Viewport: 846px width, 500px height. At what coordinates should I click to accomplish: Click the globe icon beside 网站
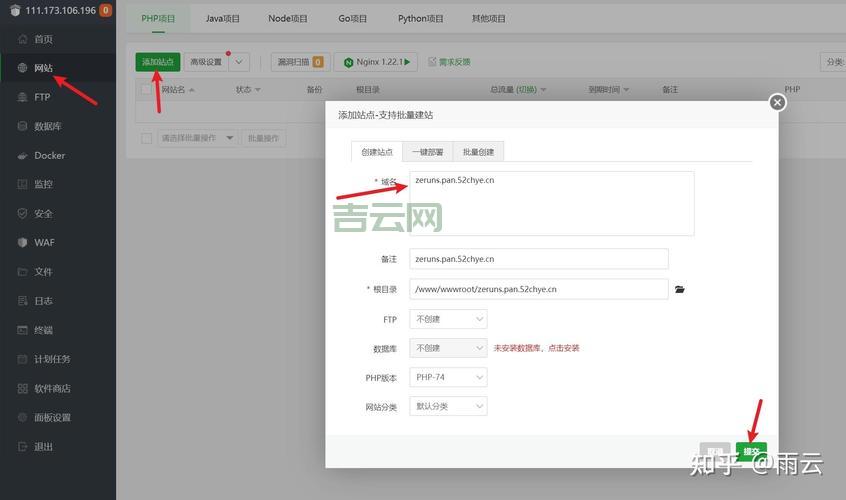point(22,68)
